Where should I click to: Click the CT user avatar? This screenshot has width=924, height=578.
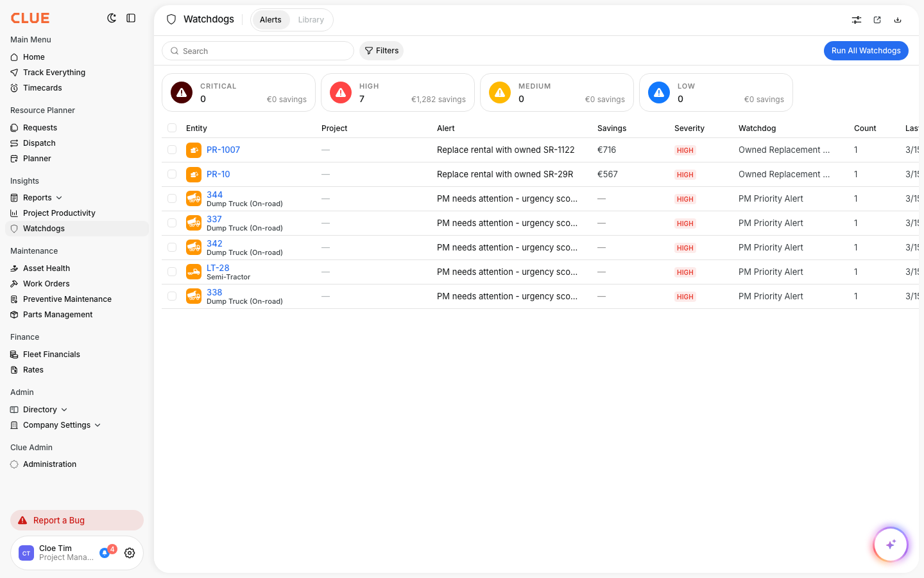pos(26,553)
